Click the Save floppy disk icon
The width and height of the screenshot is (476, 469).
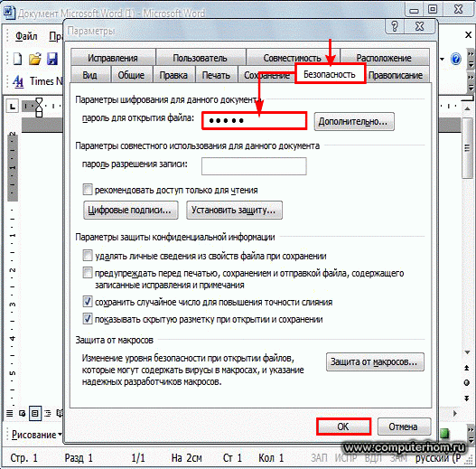coord(52,59)
